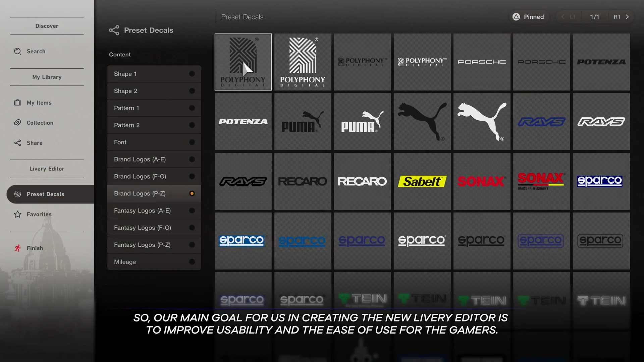Select black outlined Sparco box decal

point(601,241)
